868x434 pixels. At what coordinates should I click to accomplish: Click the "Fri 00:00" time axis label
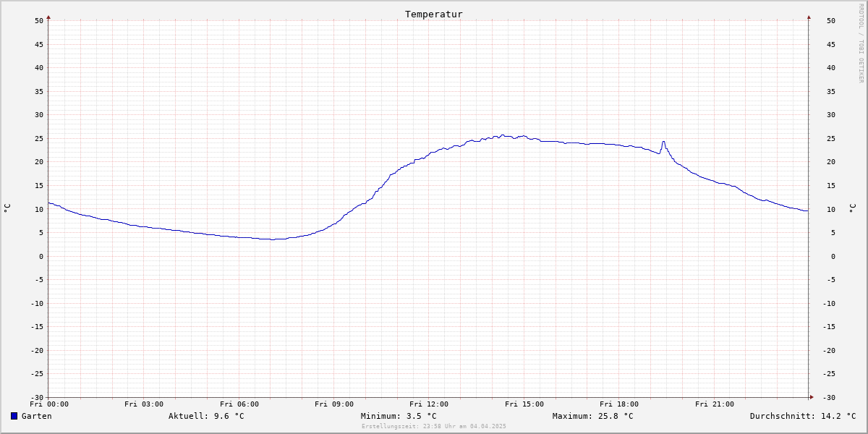coord(49,404)
